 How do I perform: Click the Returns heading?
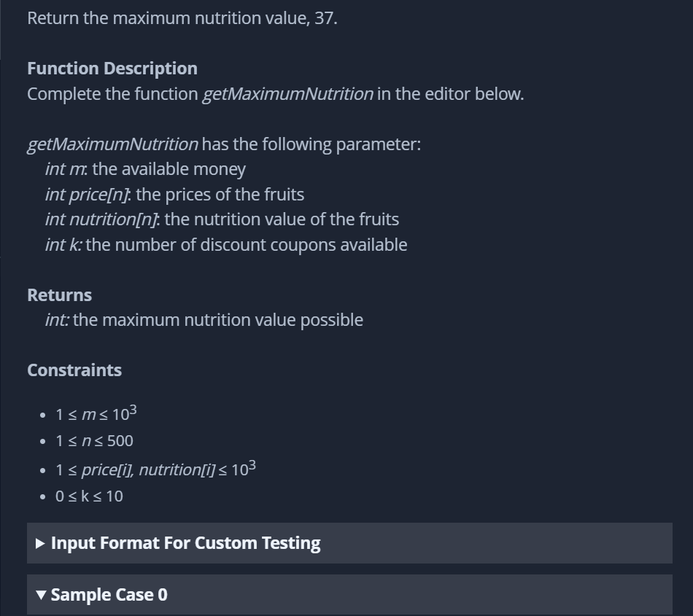point(59,295)
